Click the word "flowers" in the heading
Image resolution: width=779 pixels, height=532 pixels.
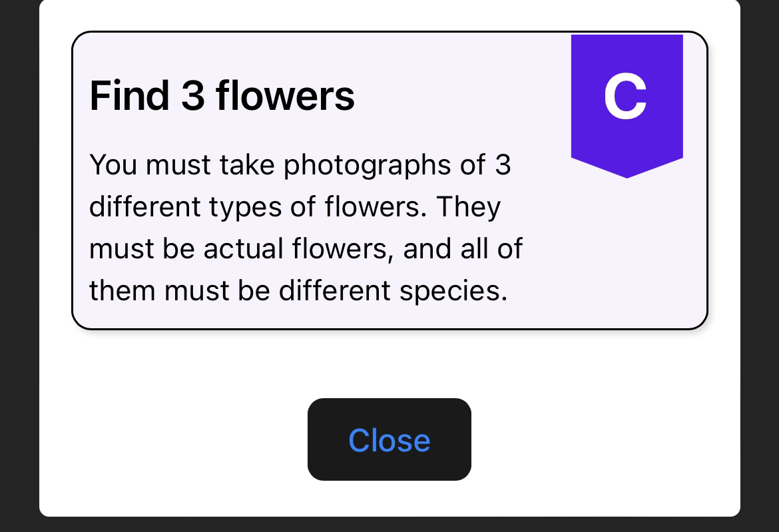coord(285,95)
